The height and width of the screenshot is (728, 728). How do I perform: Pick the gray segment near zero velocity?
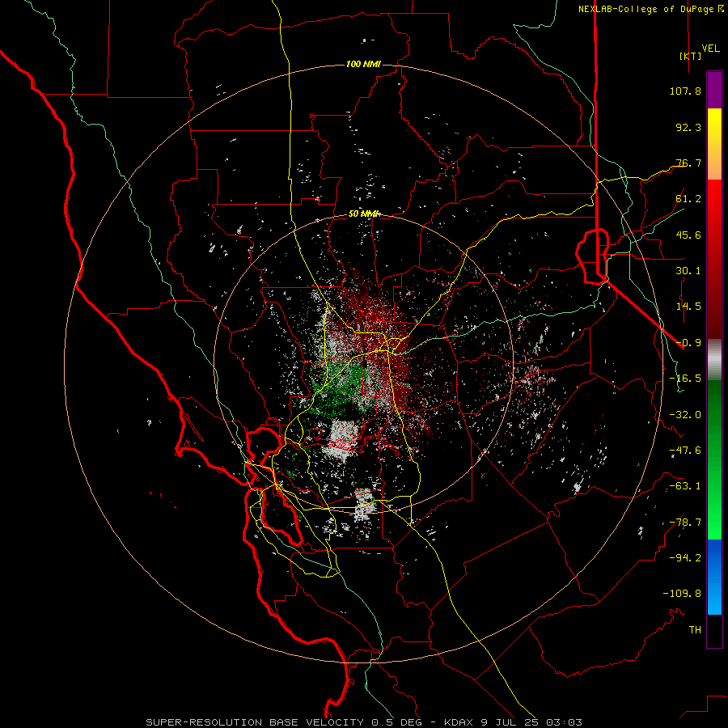tap(714, 360)
